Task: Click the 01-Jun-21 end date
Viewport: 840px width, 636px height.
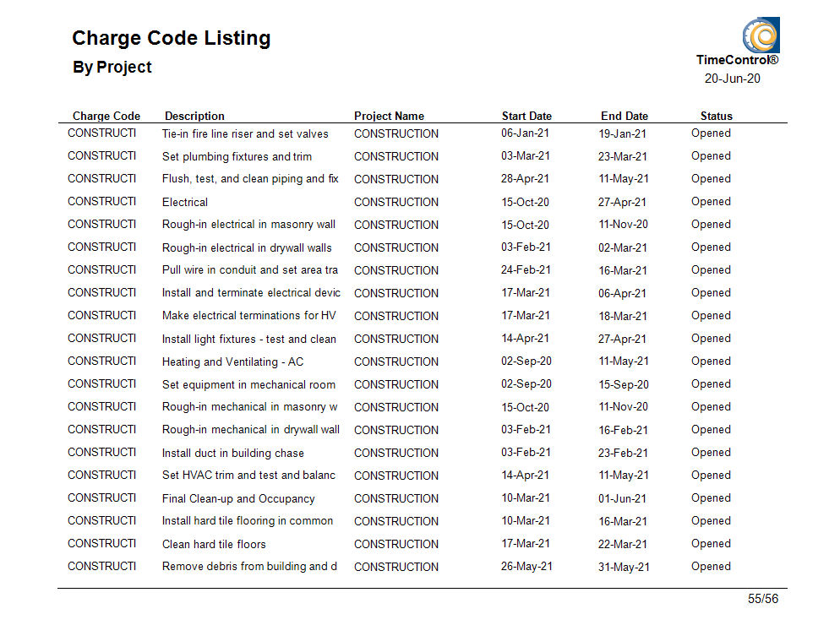Action: tap(622, 498)
